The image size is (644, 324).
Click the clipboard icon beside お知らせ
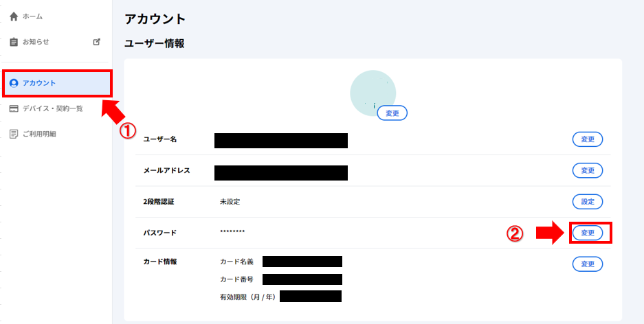click(14, 42)
